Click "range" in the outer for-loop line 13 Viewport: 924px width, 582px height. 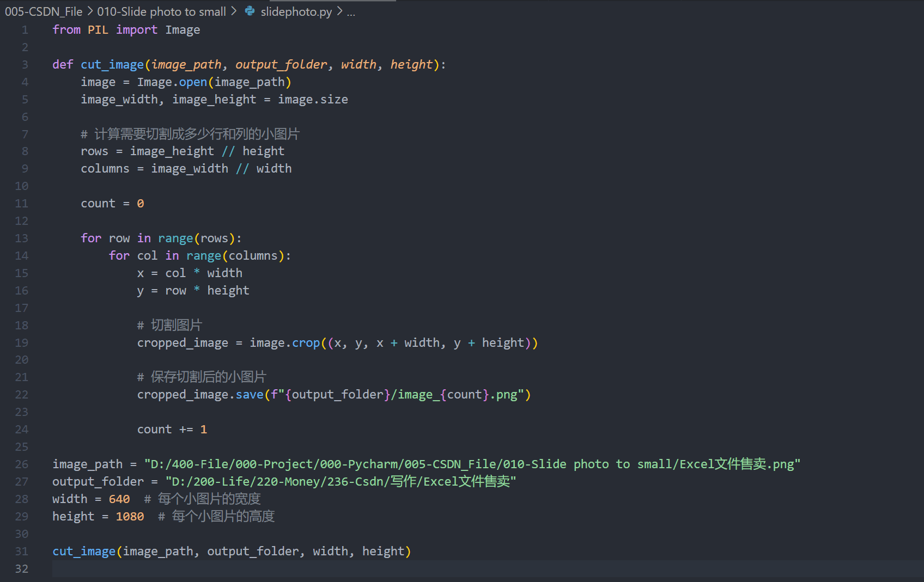[175, 238]
